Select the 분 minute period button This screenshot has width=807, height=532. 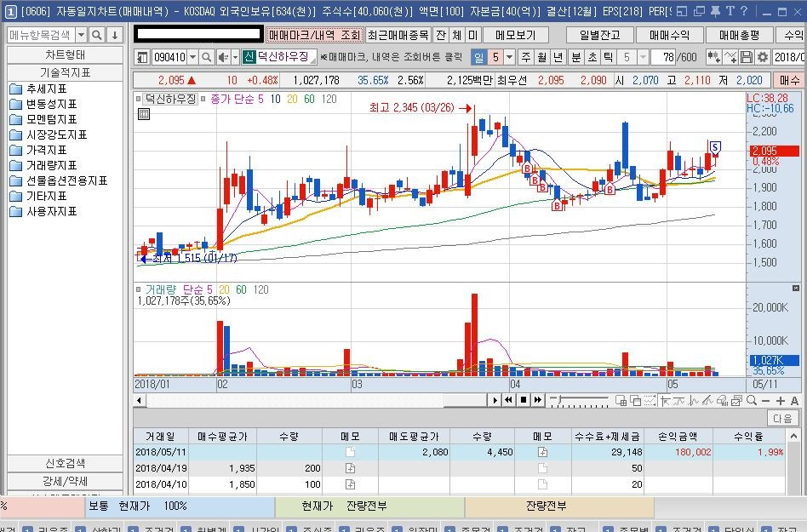click(576, 57)
